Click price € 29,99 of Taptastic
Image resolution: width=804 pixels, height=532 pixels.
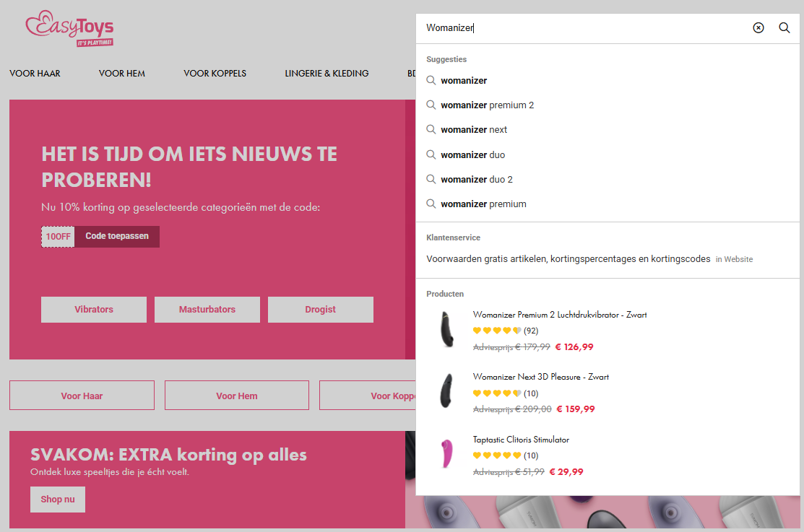coord(566,471)
